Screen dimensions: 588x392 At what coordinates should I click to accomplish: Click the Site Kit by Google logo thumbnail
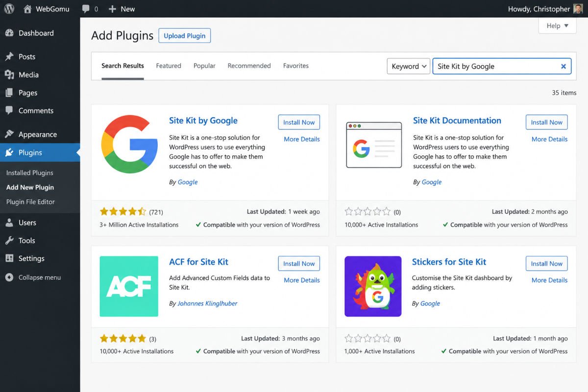point(129,144)
